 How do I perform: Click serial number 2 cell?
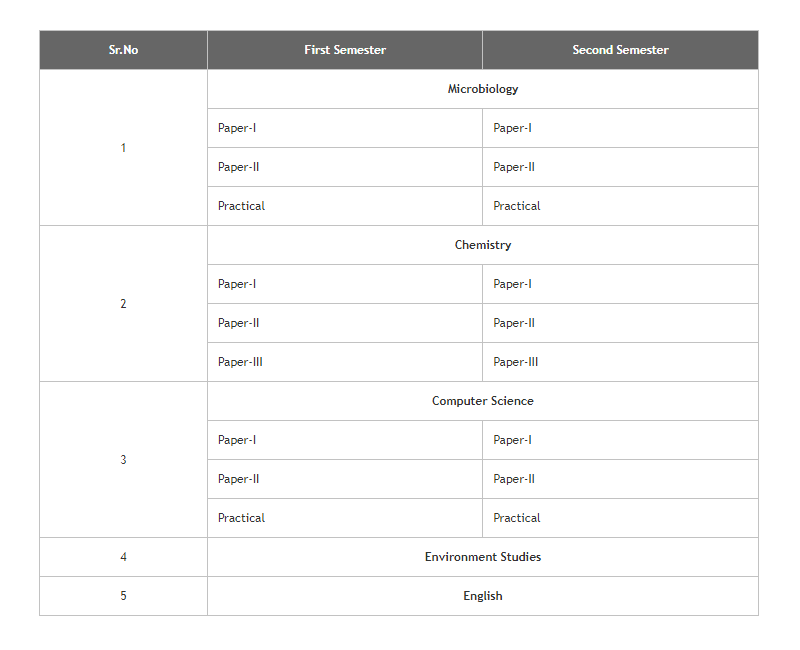coord(123,304)
